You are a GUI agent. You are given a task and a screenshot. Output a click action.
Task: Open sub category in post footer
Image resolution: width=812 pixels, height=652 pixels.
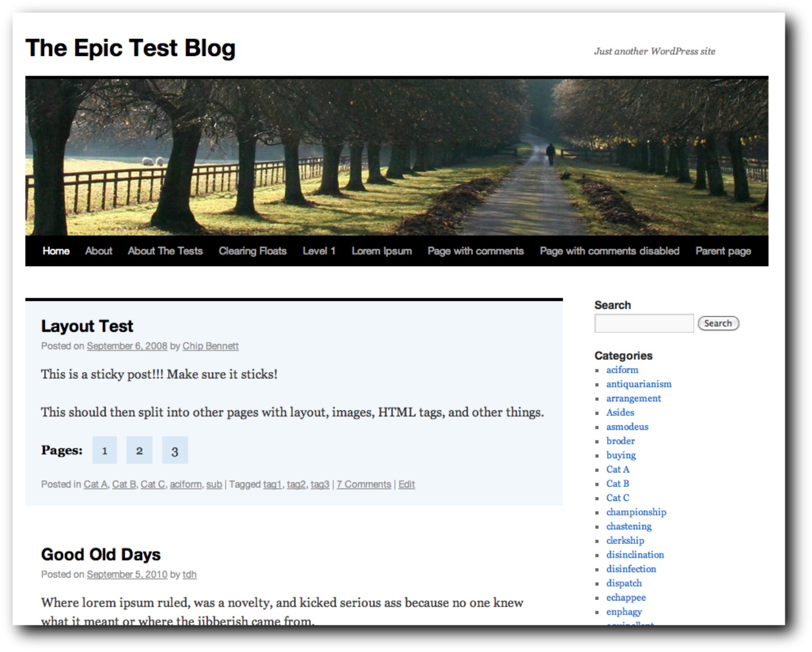[x=214, y=484]
